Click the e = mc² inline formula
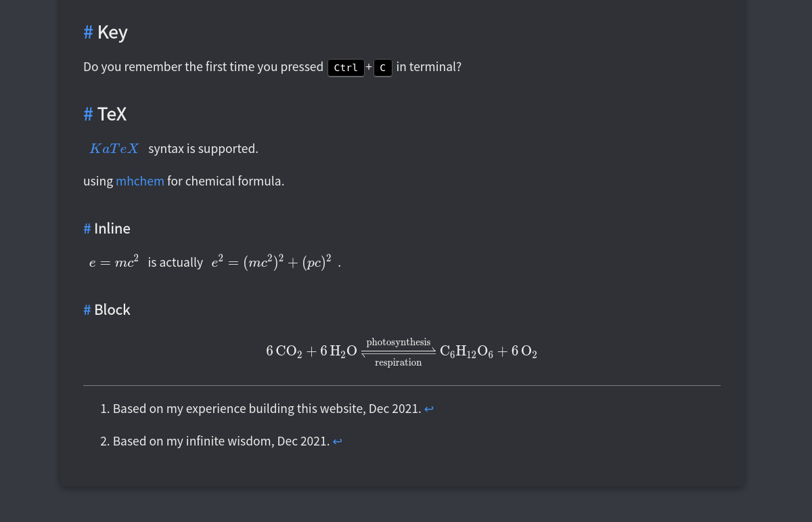Viewport: 812px width, 522px height. [114, 262]
